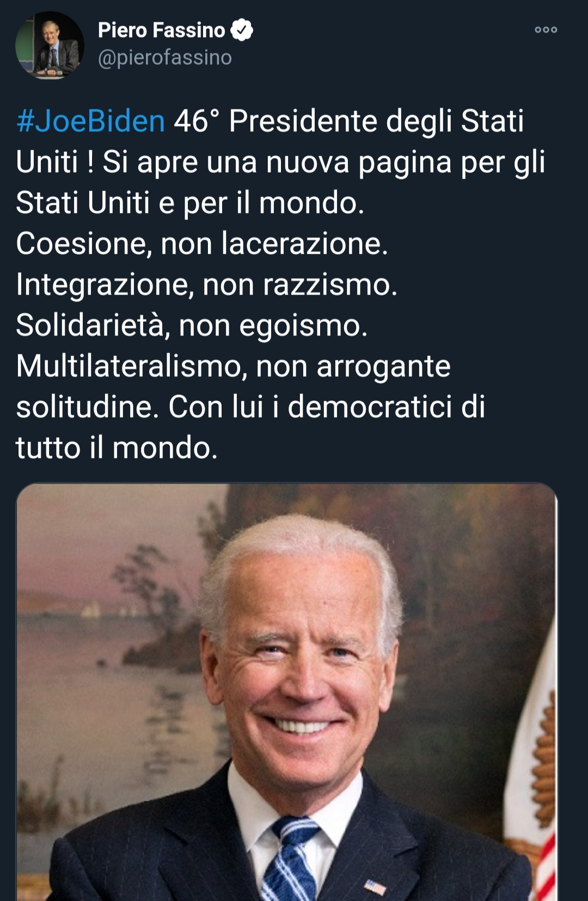Click the words 'Multilateralismo, non arrogante'
The image size is (588, 901).
(x=233, y=366)
